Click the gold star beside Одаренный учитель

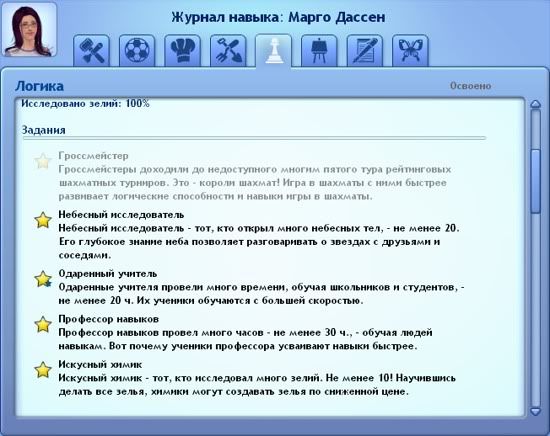[43, 279]
